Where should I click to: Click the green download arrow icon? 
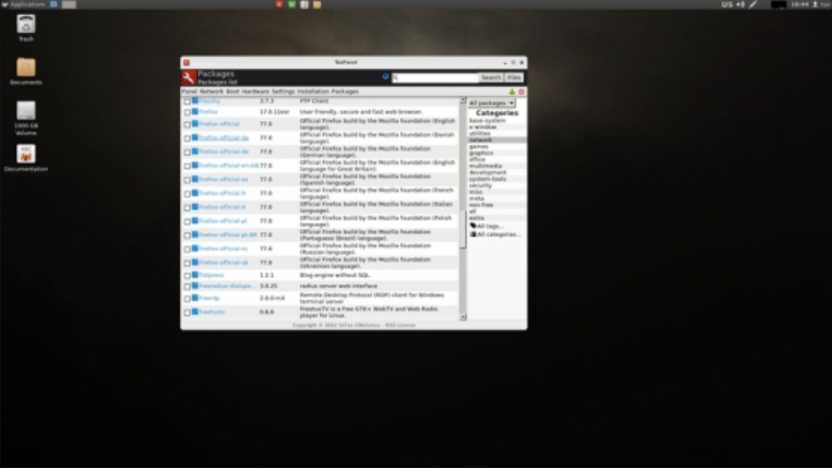[512, 92]
